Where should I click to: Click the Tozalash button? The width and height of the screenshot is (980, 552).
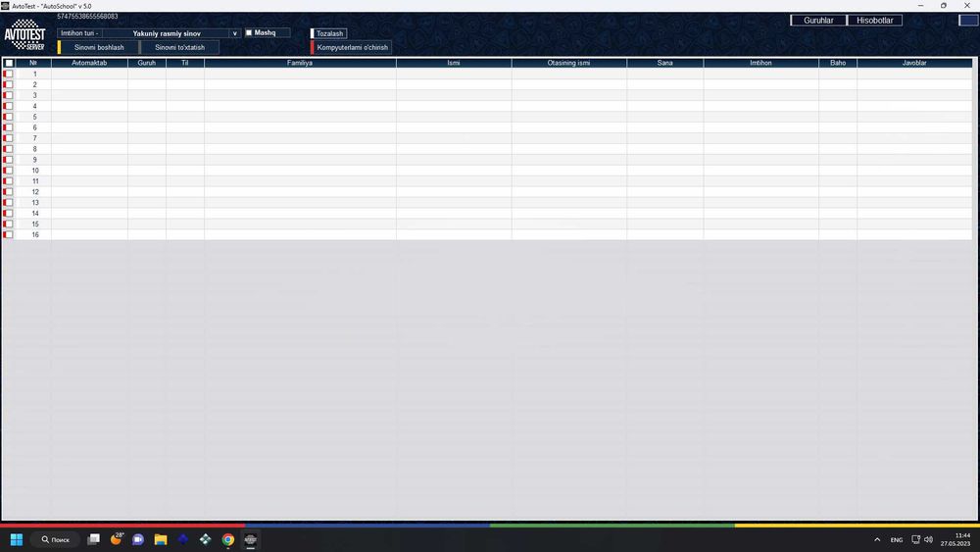(329, 33)
